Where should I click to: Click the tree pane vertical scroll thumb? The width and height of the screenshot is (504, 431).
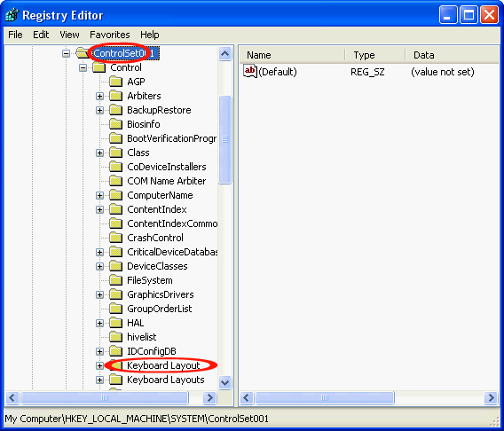coord(225,140)
